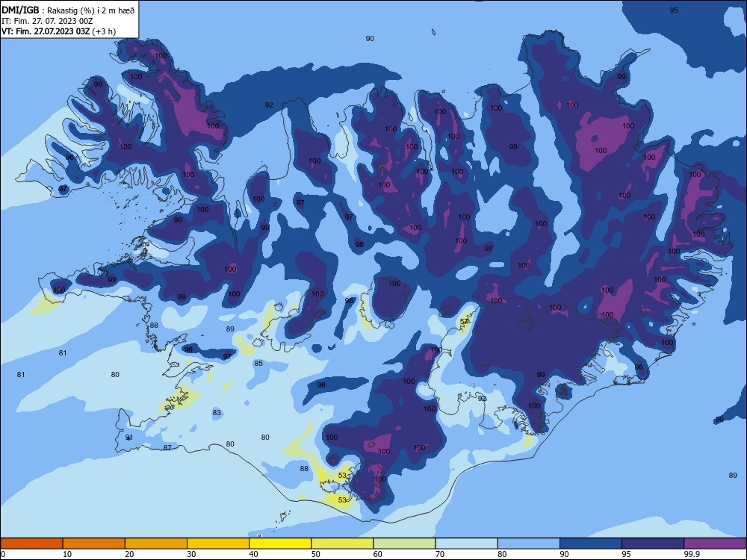Click the amber 30–40 legend swatch
This screenshot has width=747, height=560.
point(218,544)
